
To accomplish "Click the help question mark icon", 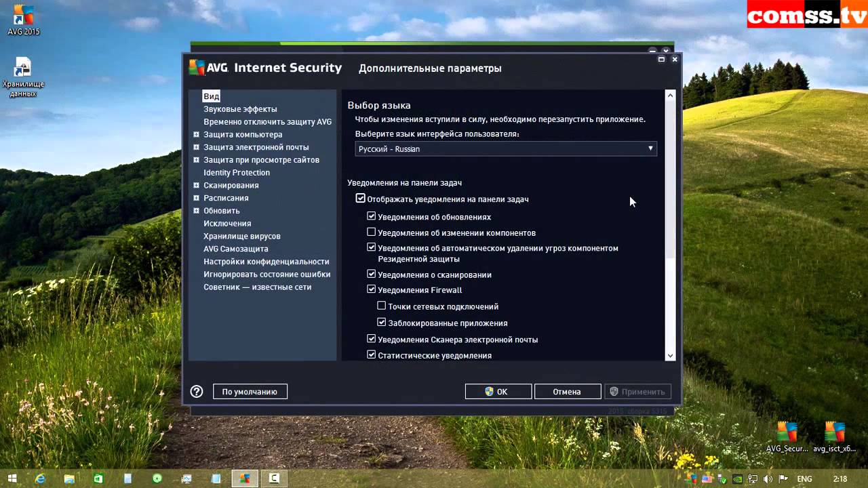I will (197, 391).
